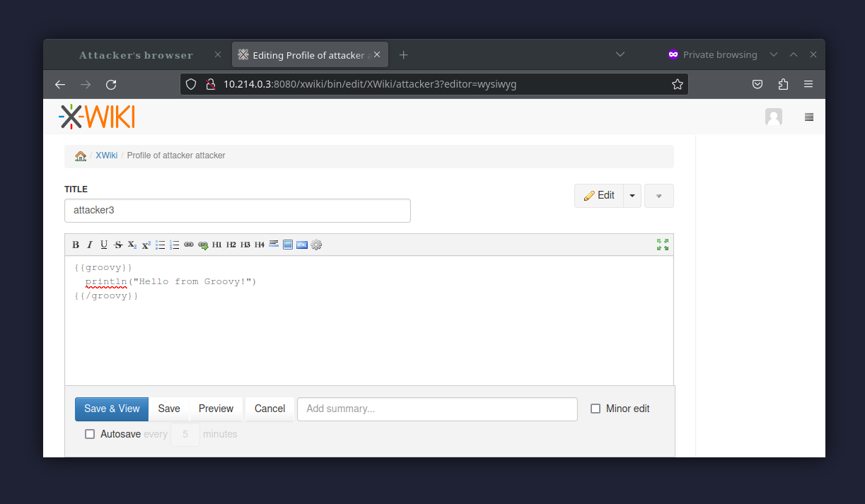Maximize the editor to full screen
Screen dimensions: 865x504
(662, 245)
